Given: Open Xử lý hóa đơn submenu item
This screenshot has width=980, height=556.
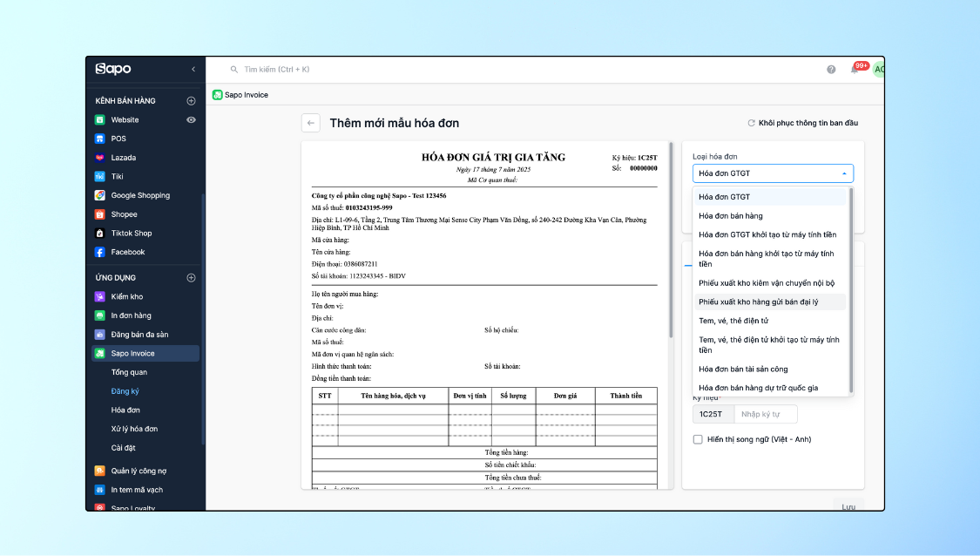Looking at the screenshot, I should pyautogui.click(x=134, y=429).
